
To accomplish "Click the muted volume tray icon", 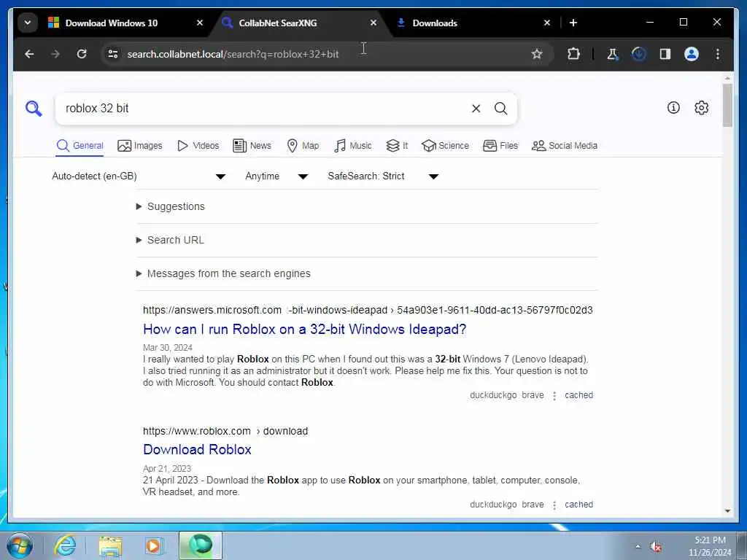I will pos(656,547).
